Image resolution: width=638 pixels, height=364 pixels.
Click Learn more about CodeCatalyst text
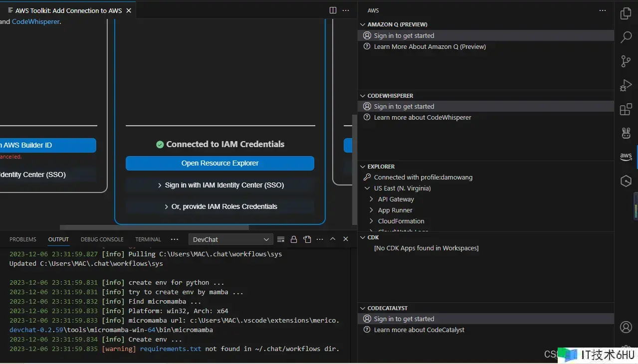pyautogui.click(x=419, y=330)
